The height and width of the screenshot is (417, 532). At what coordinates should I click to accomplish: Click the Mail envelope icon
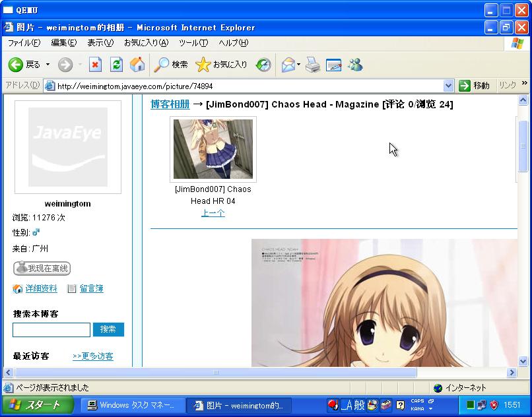[288, 65]
